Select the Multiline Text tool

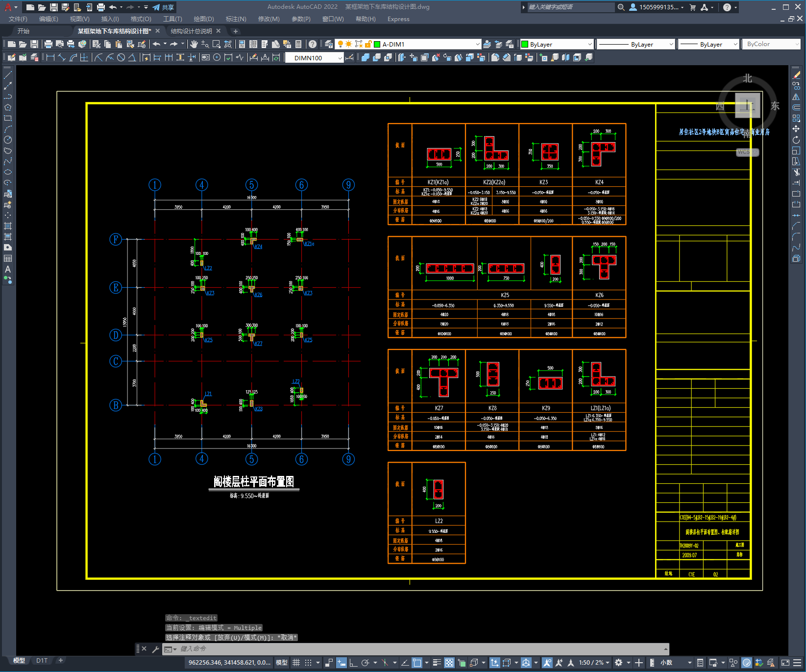coord(8,269)
